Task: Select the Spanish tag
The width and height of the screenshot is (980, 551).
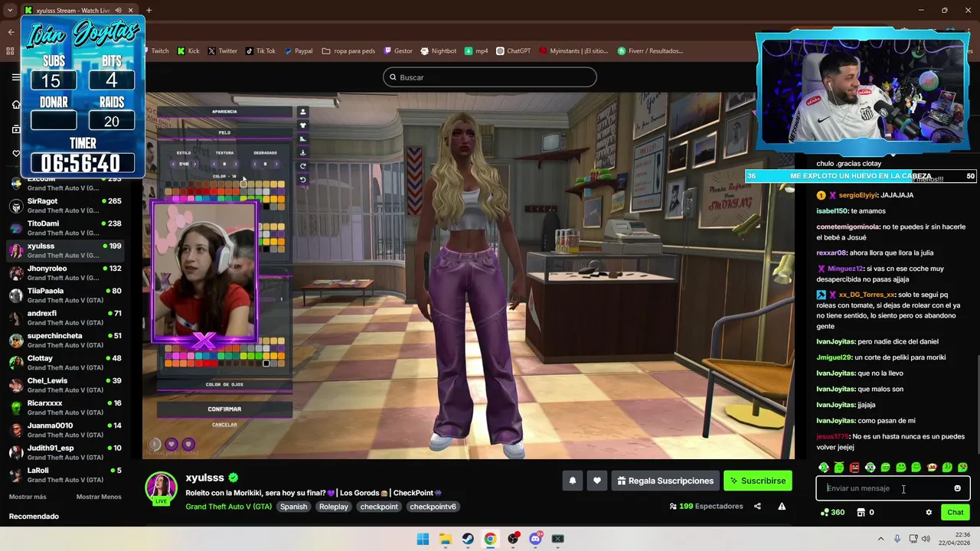Action: tap(293, 507)
